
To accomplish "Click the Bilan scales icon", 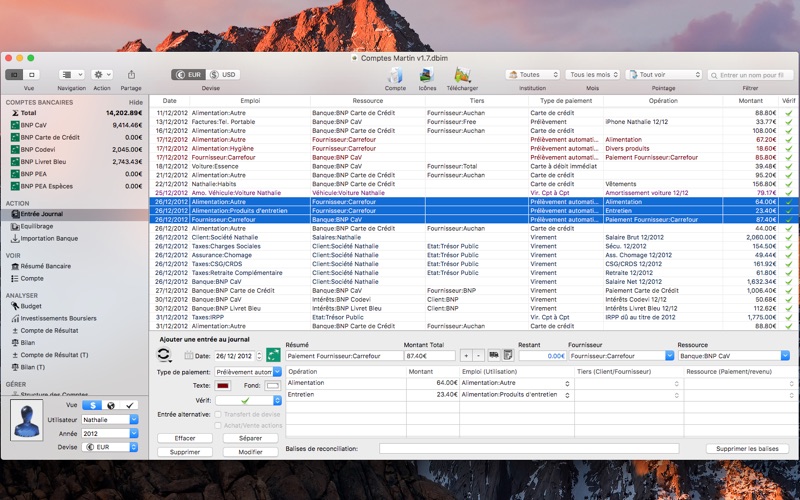I will [15, 343].
